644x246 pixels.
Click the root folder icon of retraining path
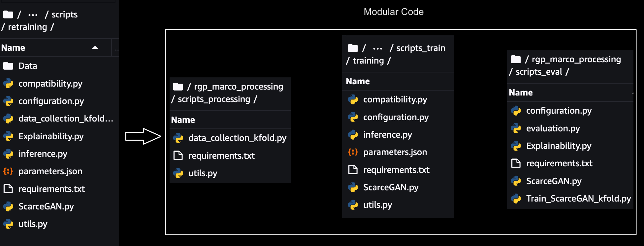8,14
